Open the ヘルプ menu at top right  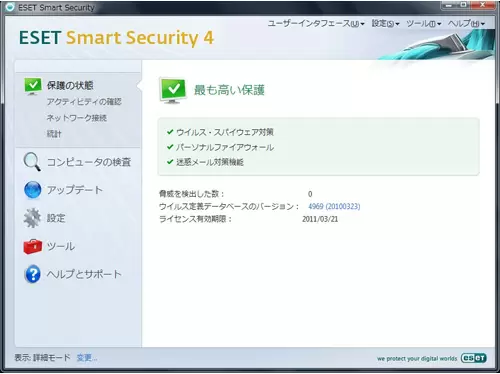[x=466, y=23]
